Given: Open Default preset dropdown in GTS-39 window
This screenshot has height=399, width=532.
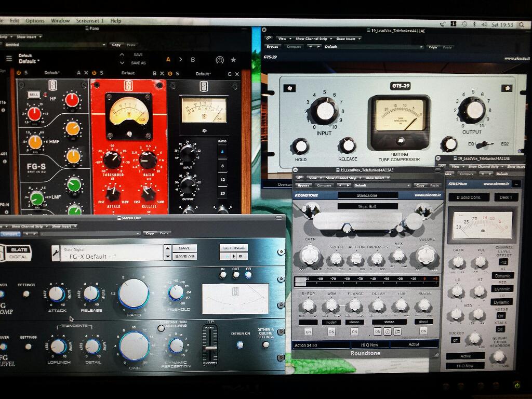Looking at the screenshot, I should (x=374, y=47).
